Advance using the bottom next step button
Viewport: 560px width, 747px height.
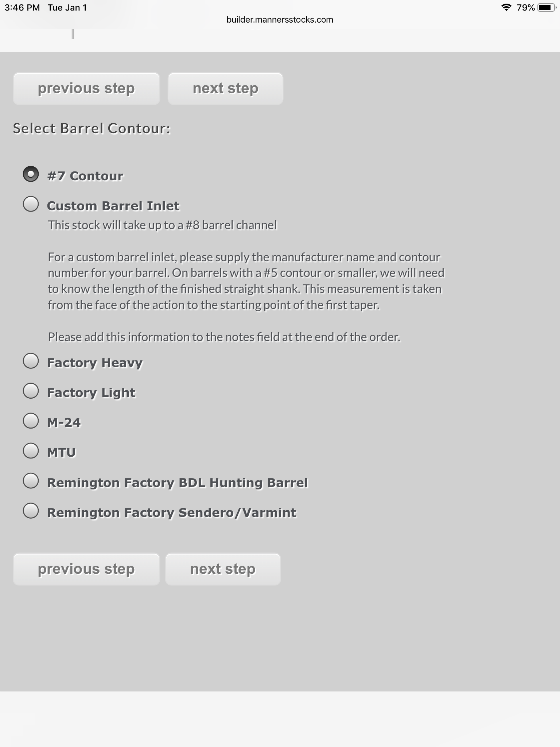(223, 569)
